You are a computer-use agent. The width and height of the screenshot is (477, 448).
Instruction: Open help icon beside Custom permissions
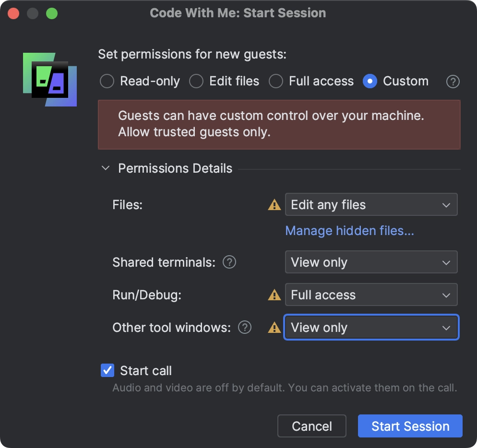(453, 82)
